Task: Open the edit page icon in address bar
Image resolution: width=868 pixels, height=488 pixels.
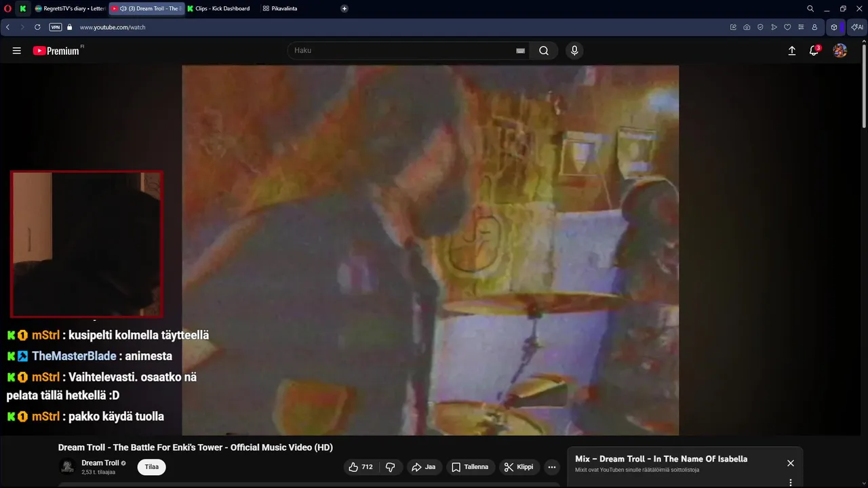Action: 733,27
